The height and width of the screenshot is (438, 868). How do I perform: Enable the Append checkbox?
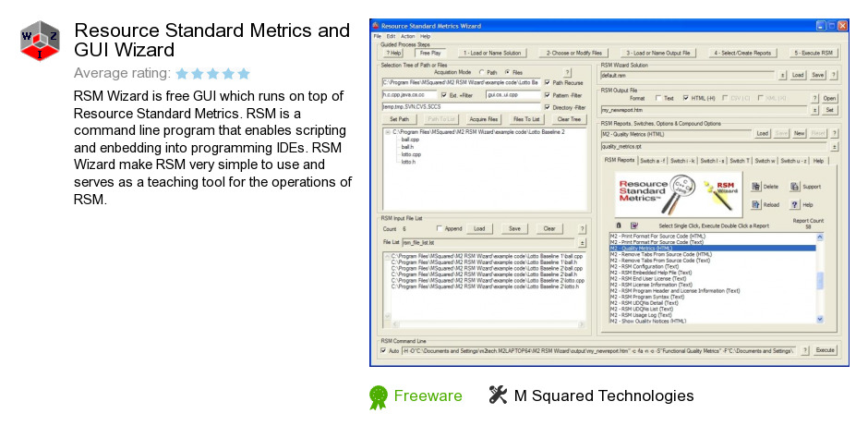[439, 228]
